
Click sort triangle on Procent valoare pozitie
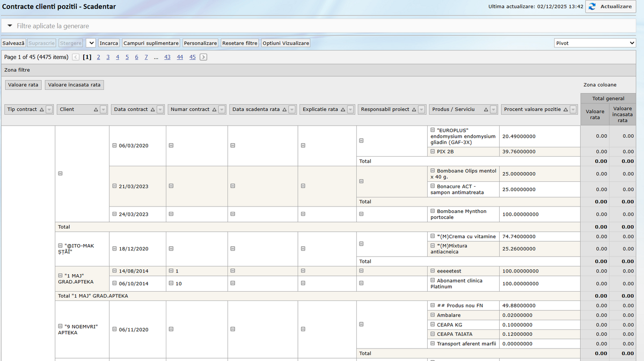(565, 109)
